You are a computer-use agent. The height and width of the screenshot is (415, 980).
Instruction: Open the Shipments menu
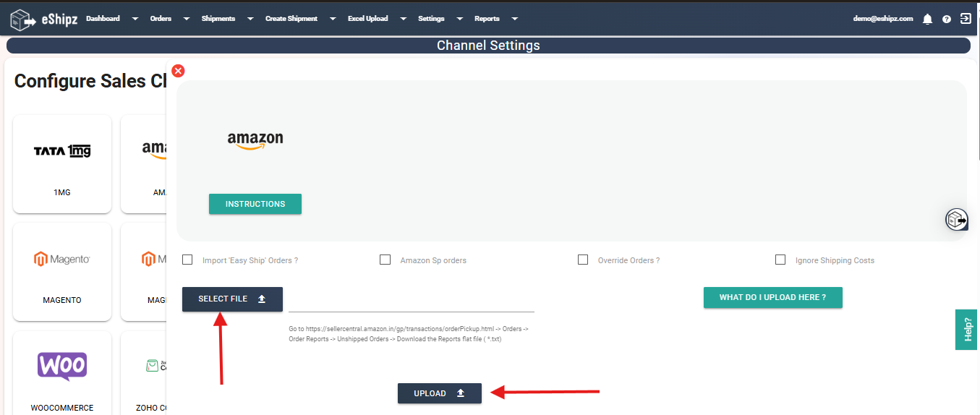tap(218, 19)
